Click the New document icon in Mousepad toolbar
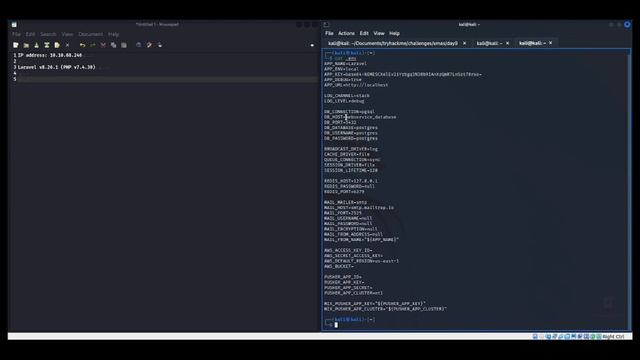This screenshot has width=640, height=360. tap(16, 45)
